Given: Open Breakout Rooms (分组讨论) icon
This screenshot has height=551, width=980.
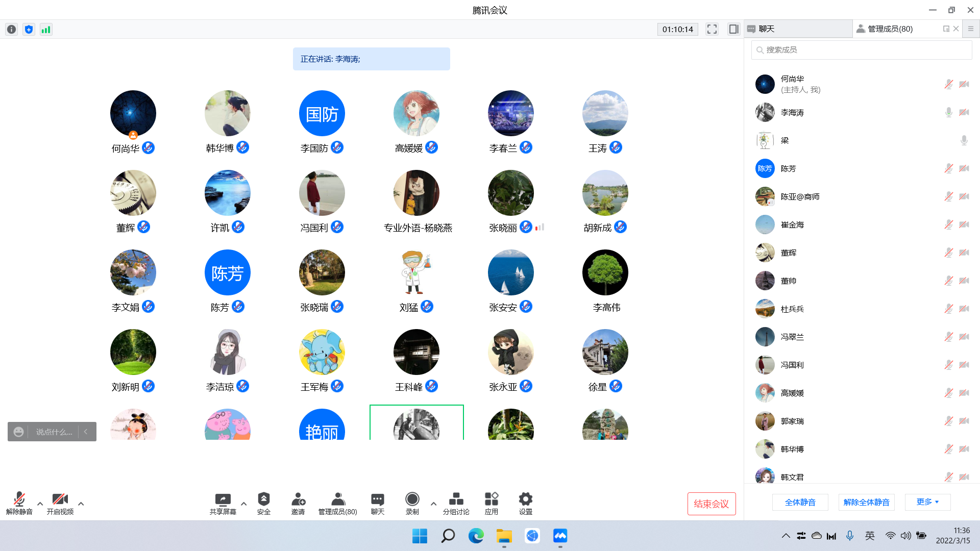Looking at the screenshot, I should (x=456, y=499).
